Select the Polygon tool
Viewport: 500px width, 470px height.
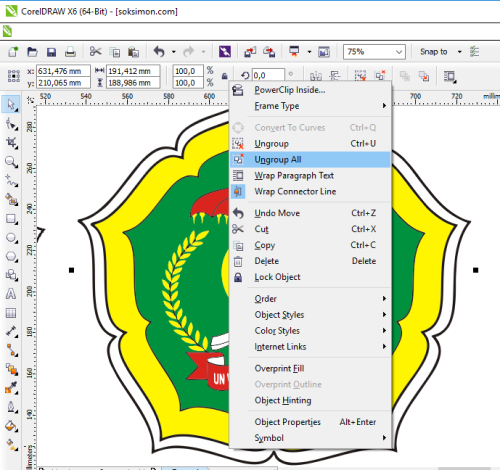[x=11, y=257]
